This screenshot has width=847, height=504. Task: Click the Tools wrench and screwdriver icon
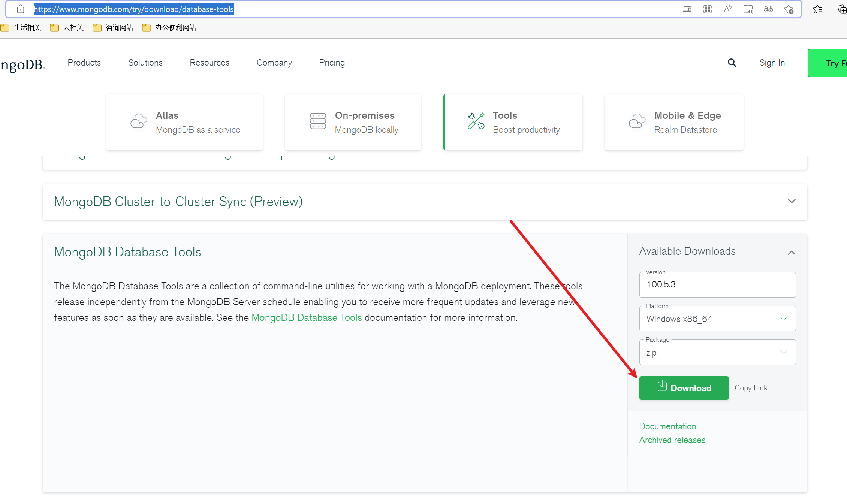tap(476, 121)
